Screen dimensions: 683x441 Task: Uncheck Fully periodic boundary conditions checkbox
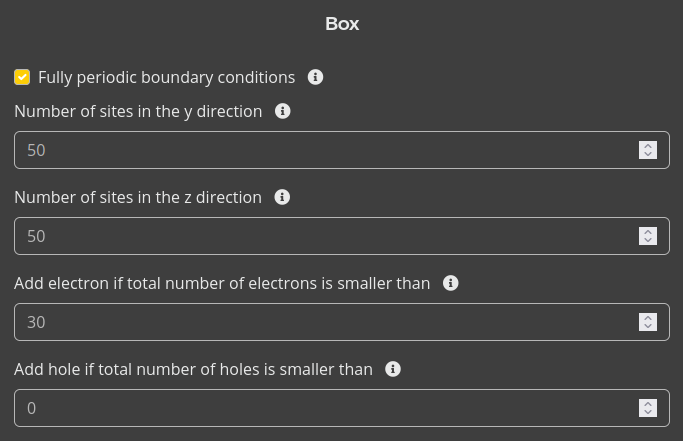(x=22, y=77)
